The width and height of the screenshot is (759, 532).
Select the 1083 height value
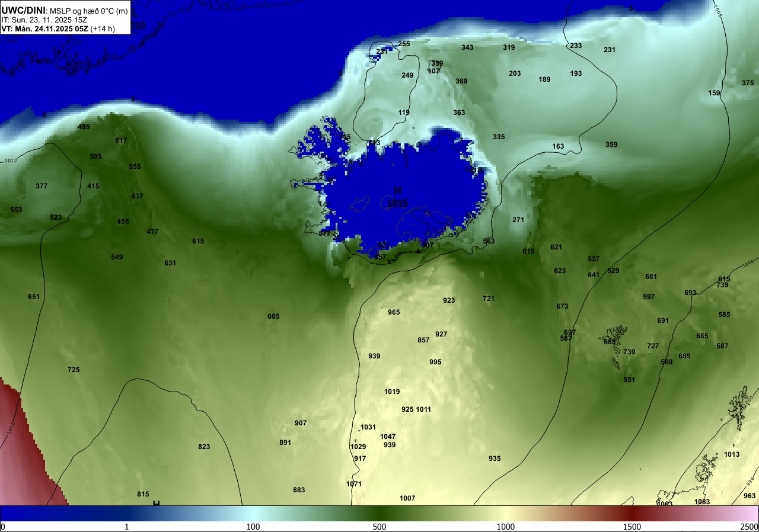pyautogui.click(x=702, y=502)
